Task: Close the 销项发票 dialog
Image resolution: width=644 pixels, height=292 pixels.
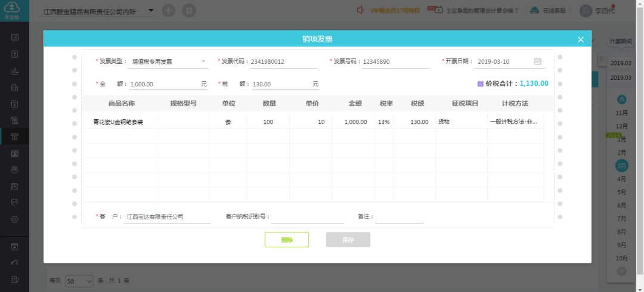Action: 580,39
